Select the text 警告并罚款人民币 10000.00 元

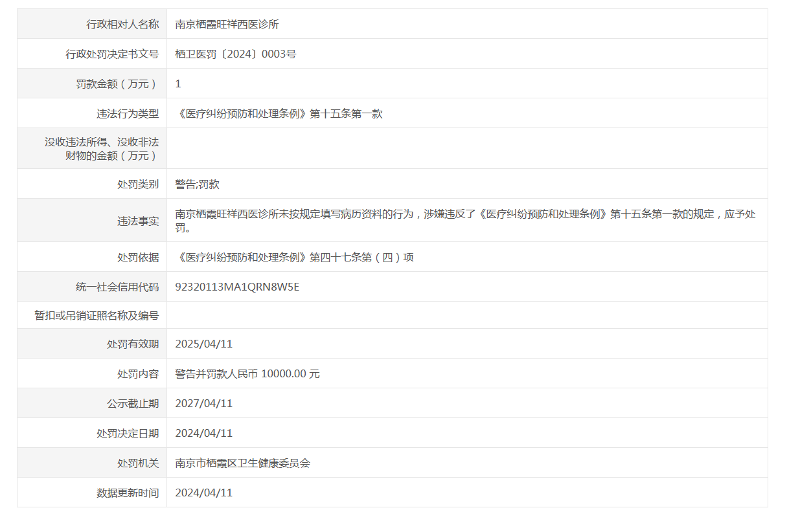tap(247, 374)
